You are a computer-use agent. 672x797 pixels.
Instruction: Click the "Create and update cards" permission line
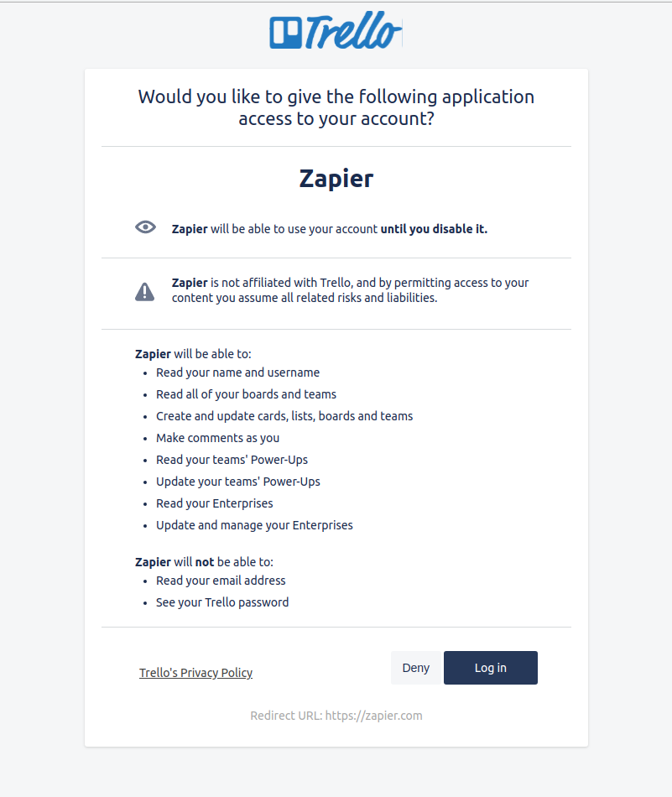(284, 416)
